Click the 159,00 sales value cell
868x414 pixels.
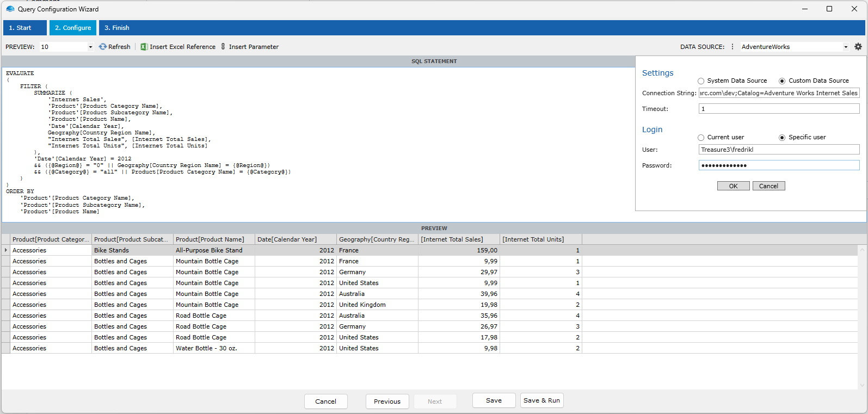coord(459,250)
